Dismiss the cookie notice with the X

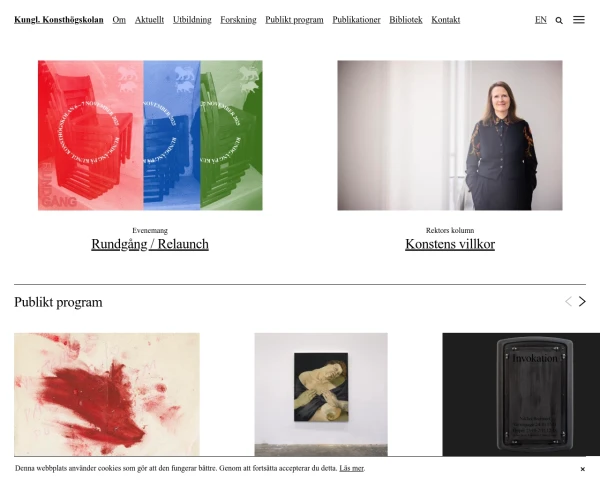click(x=582, y=469)
